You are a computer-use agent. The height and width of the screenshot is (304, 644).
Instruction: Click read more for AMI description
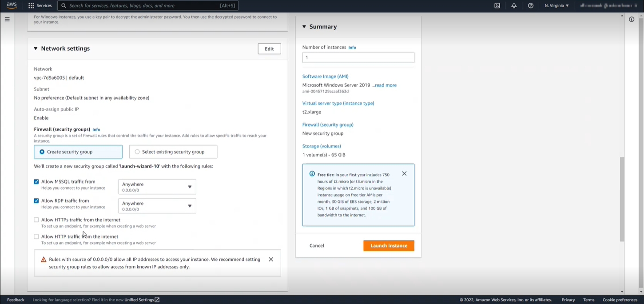(x=386, y=85)
